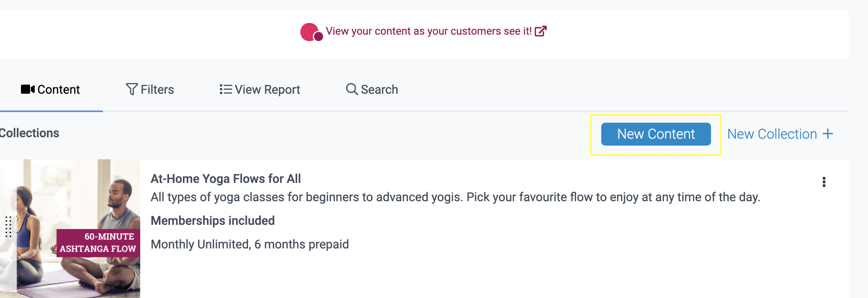Click the Monthly Unlimited memberships text
This screenshot has height=298, width=868.
tap(250, 244)
